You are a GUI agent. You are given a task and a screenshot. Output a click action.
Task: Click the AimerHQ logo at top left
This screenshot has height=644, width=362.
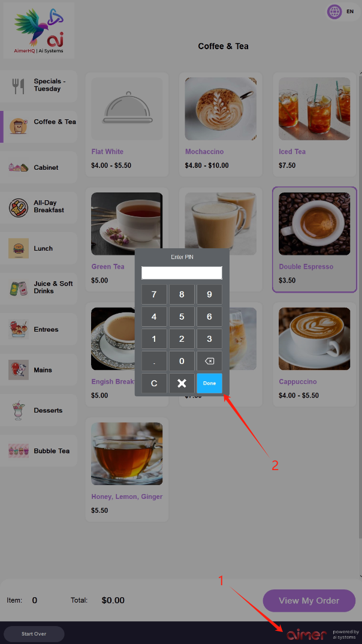(x=38, y=30)
